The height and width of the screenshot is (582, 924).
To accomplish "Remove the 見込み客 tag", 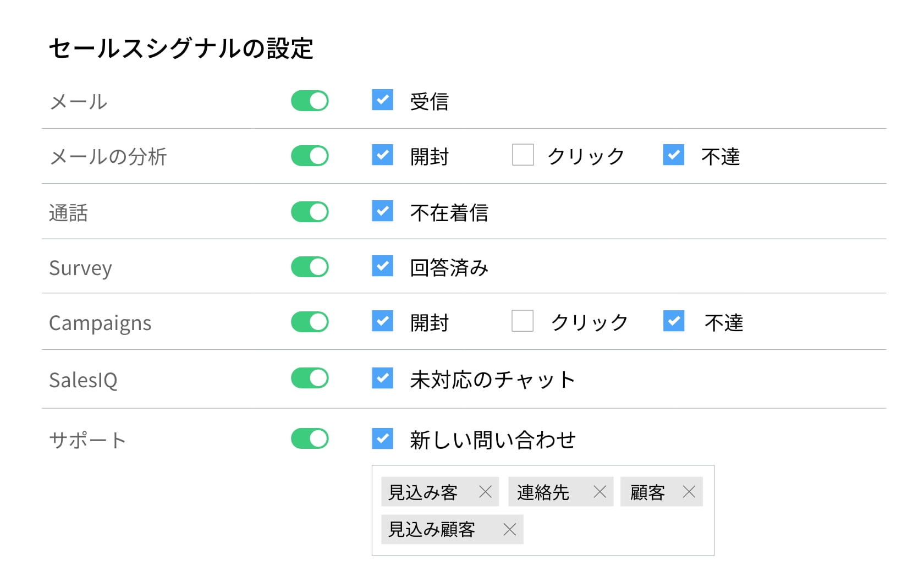I will (485, 492).
